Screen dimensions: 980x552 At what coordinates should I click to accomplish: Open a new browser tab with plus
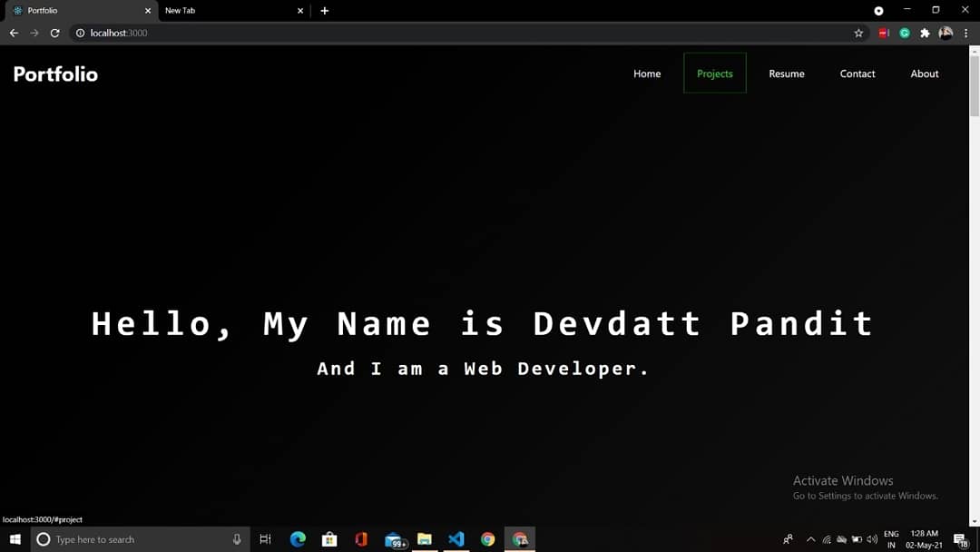tap(324, 11)
